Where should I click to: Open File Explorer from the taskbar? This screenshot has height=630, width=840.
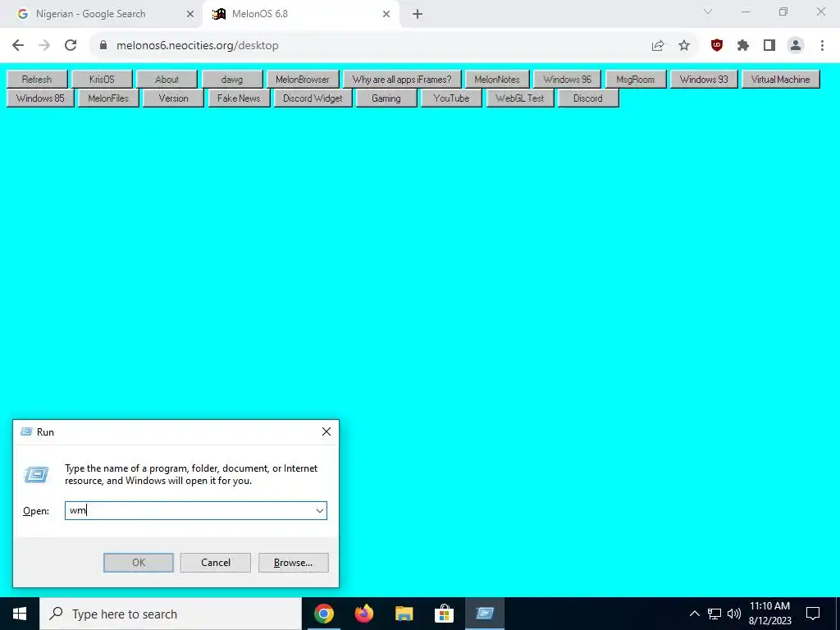point(404,614)
